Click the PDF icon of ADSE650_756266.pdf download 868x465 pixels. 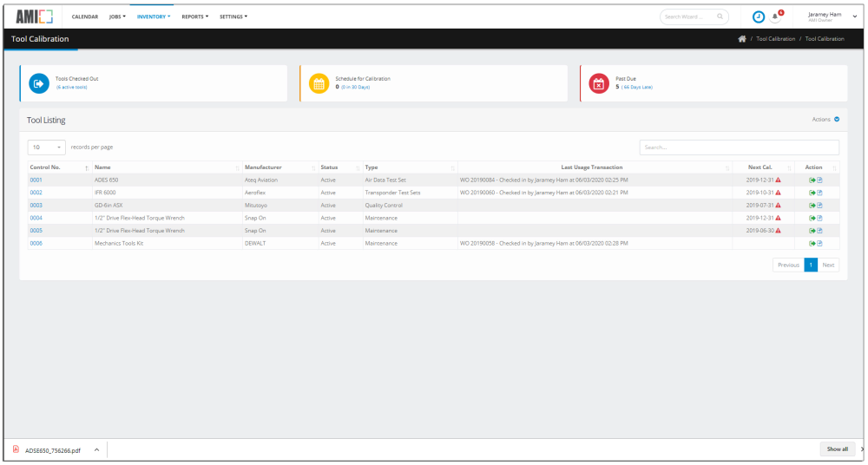pos(16,449)
